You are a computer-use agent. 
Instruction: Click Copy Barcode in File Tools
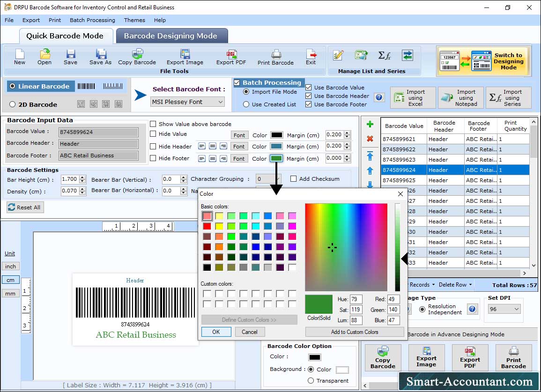(137, 57)
